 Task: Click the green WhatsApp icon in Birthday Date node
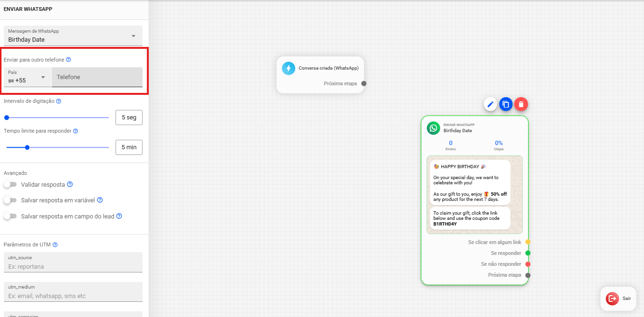click(x=433, y=128)
